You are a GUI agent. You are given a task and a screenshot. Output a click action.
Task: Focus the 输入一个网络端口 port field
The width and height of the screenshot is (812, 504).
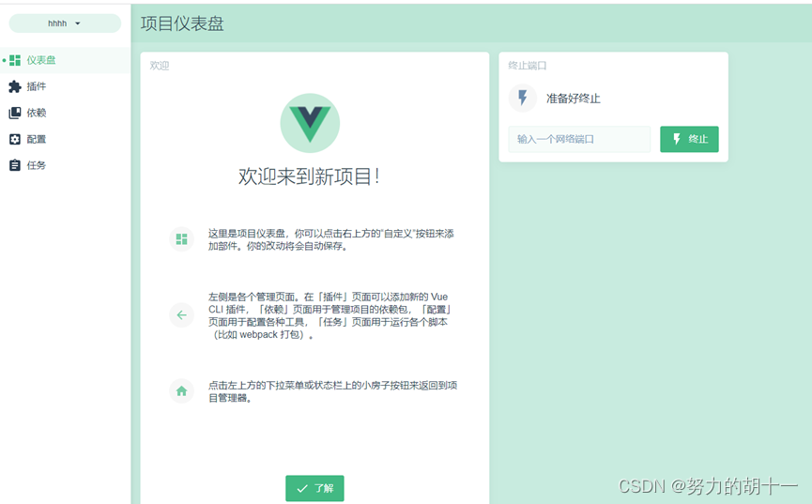(579, 139)
